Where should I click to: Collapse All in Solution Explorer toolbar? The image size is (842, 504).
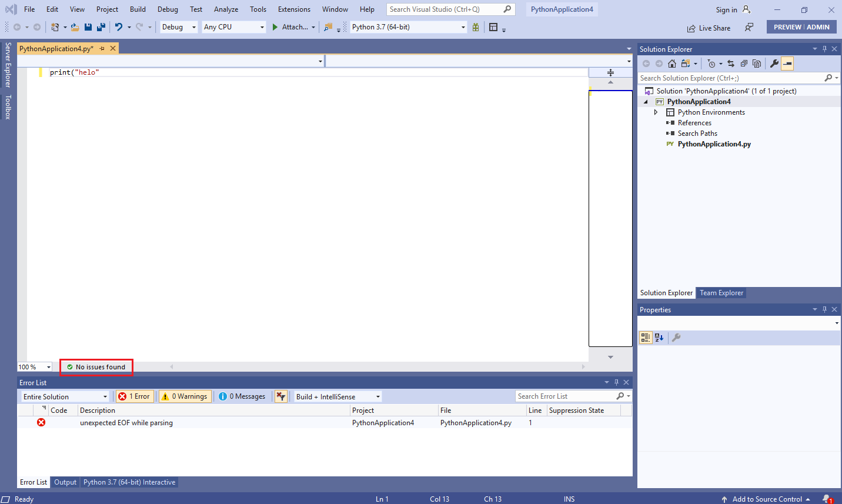[744, 64]
